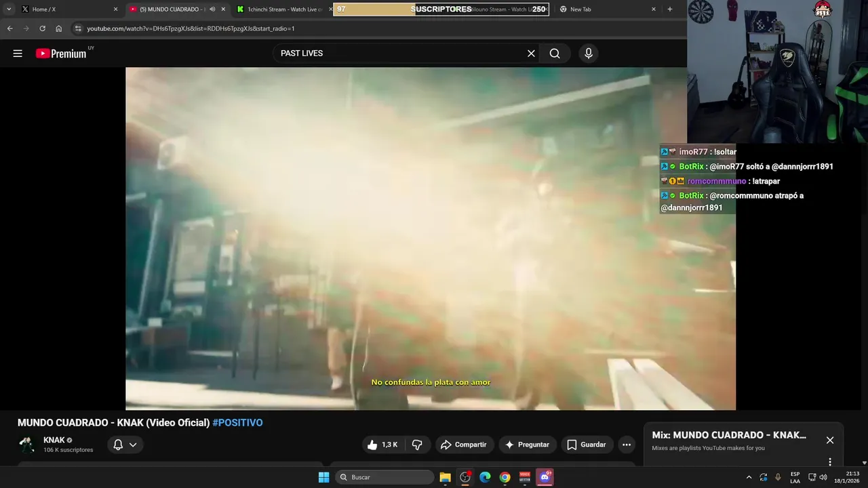Open the browser home page
Screen dimensions: 868x488
58,28
